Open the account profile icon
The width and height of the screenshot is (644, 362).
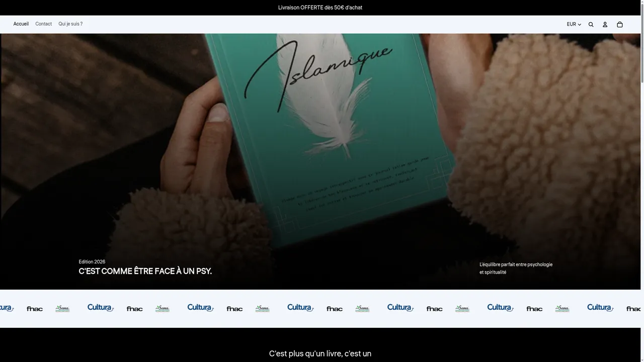point(605,24)
